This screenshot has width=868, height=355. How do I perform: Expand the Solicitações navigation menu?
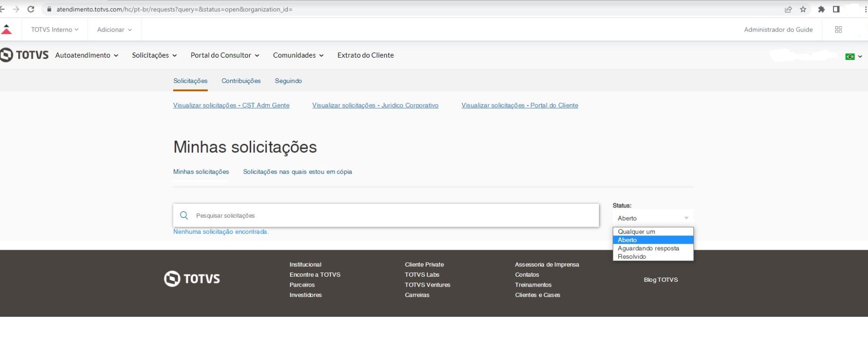click(x=154, y=55)
